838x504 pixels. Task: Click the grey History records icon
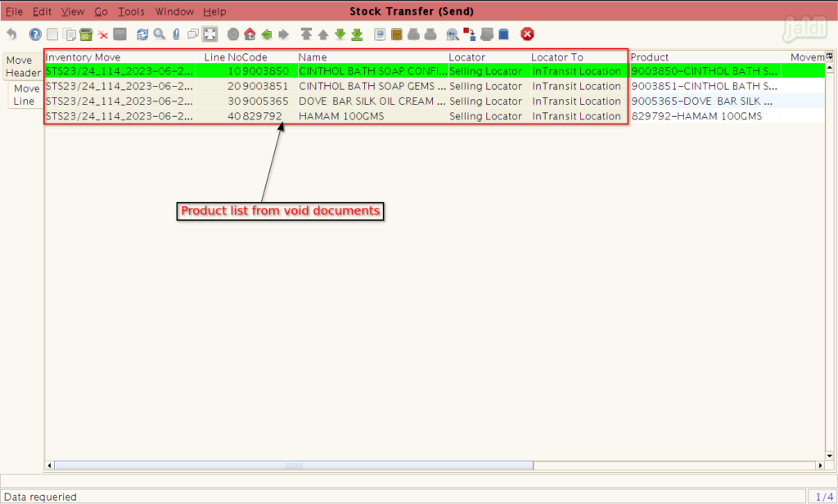tap(233, 34)
